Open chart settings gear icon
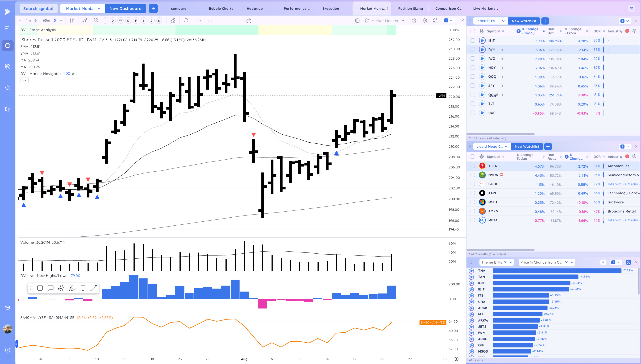This screenshot has height=364, width=641. [425, 21]
